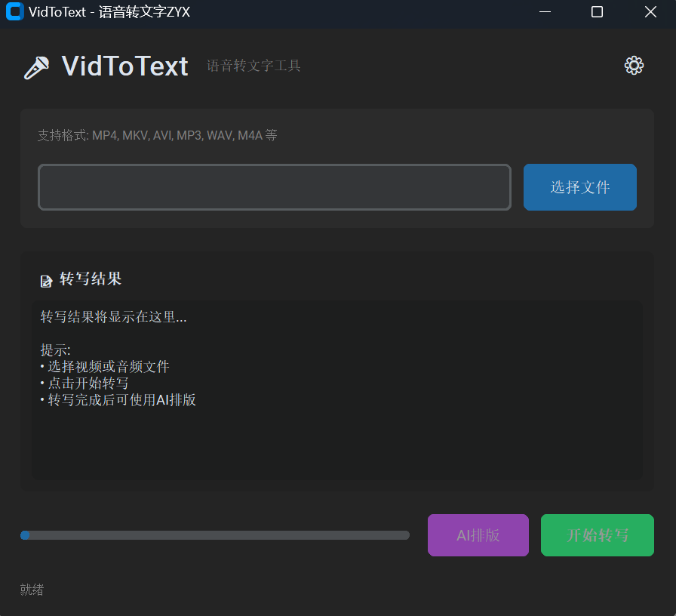Viewport: 676px width, 616px height.
Task: Start transcription with the 开始转写 button
Action: 597,535
